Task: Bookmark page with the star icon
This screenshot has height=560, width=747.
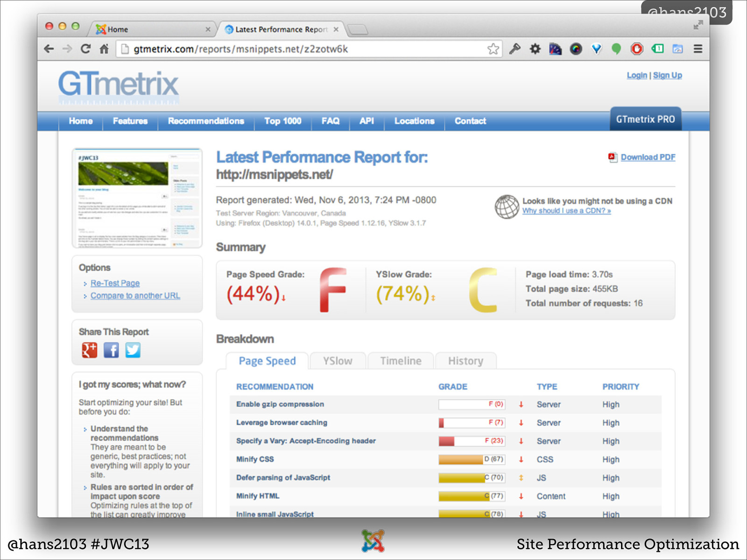Action: click(x=493, y=49)
